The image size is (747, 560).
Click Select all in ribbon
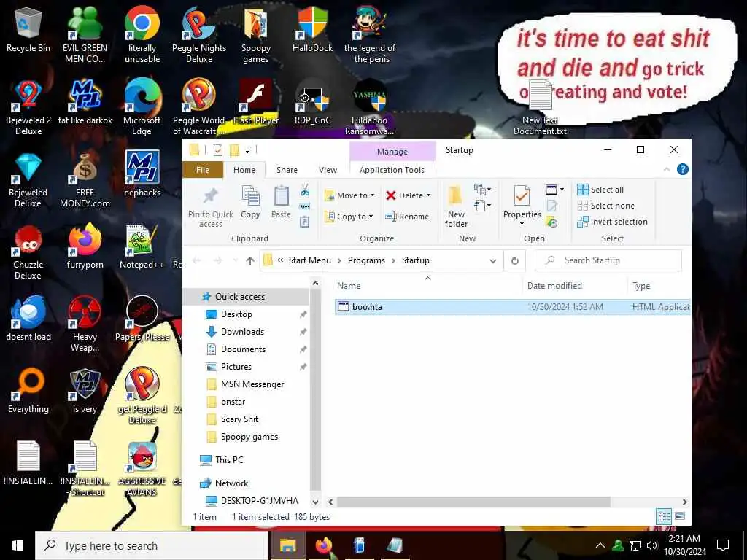point(600,190)
